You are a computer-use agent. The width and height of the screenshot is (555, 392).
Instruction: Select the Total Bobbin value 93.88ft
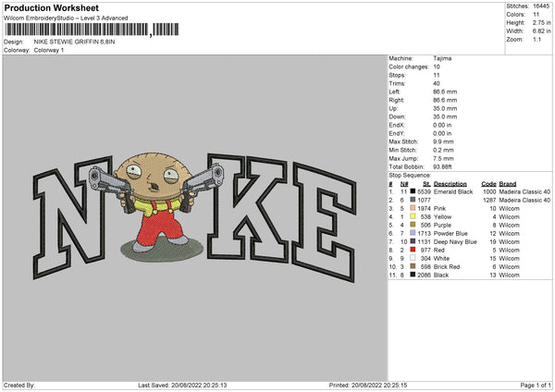click(442, 167)
